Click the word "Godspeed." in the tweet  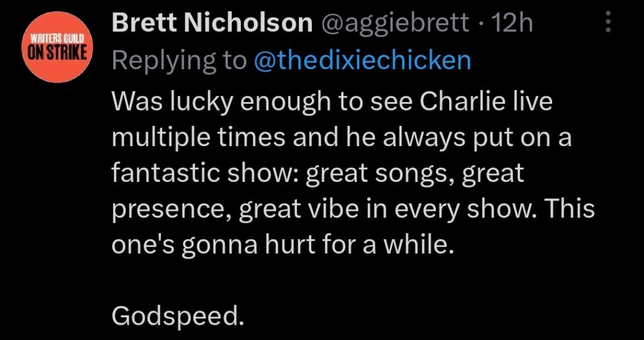[x=177, y=315]
